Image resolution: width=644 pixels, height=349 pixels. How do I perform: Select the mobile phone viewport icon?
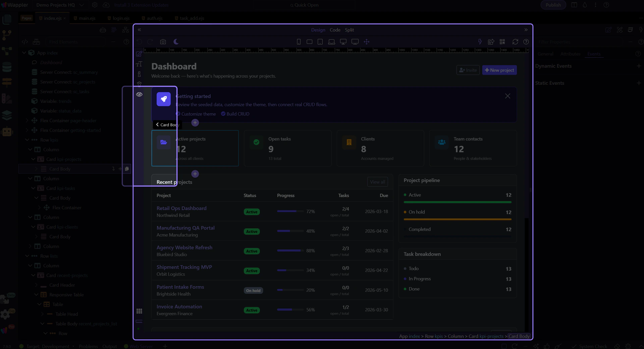pos(299,42)
